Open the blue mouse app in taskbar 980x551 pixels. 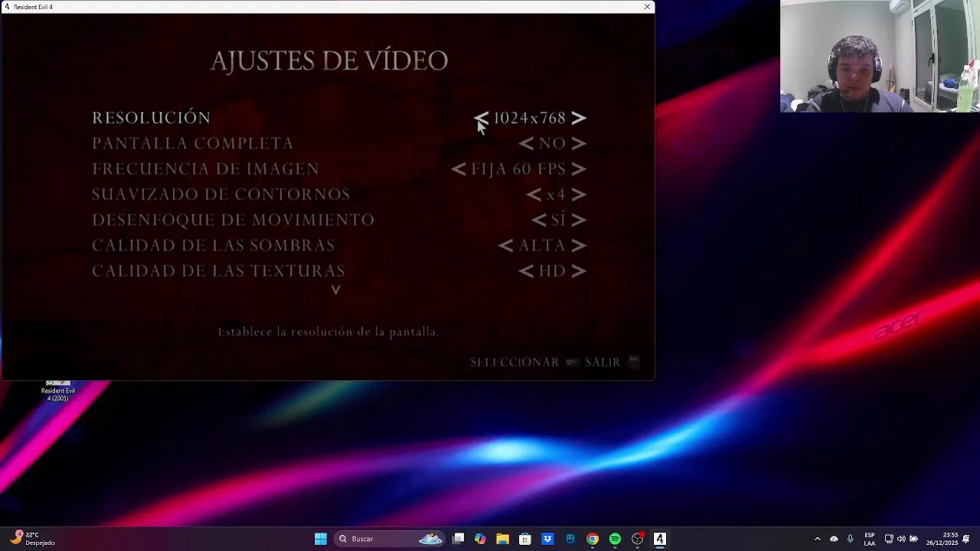(x=570, y=539)
